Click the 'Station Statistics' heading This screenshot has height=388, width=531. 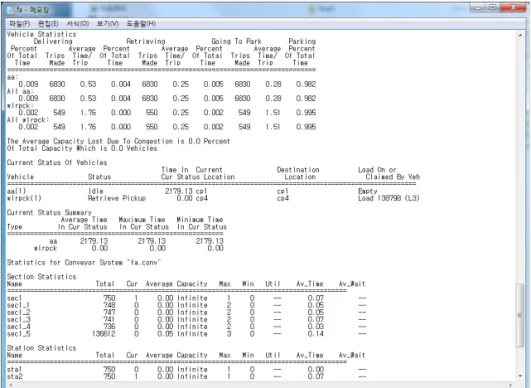(x=41, y=348)
